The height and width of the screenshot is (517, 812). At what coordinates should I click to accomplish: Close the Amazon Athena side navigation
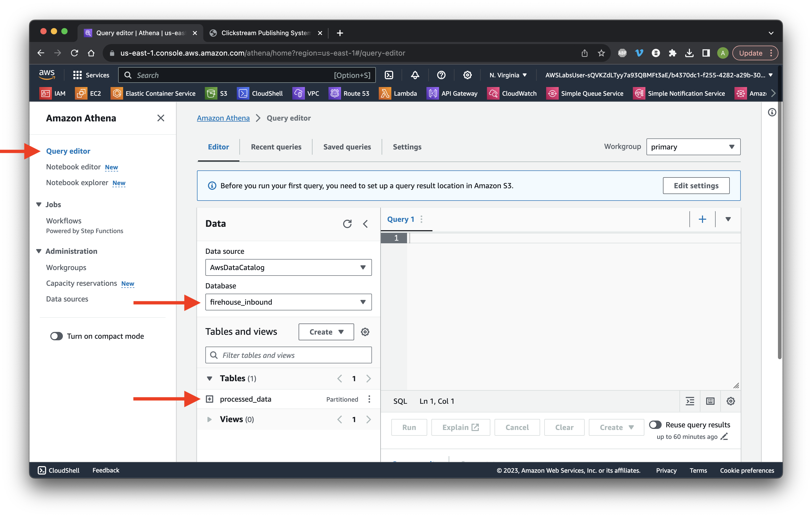tap(161, 118)
